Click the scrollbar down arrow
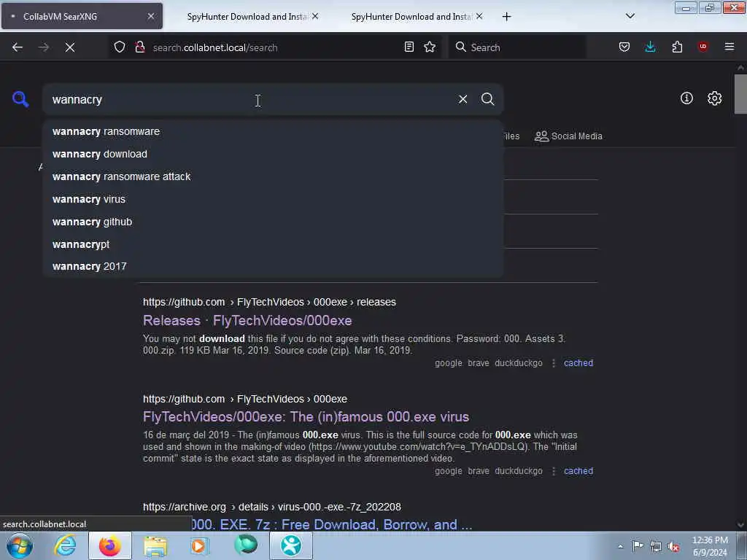Viewport: 747px width, 560px height. [x=740, y=525]
